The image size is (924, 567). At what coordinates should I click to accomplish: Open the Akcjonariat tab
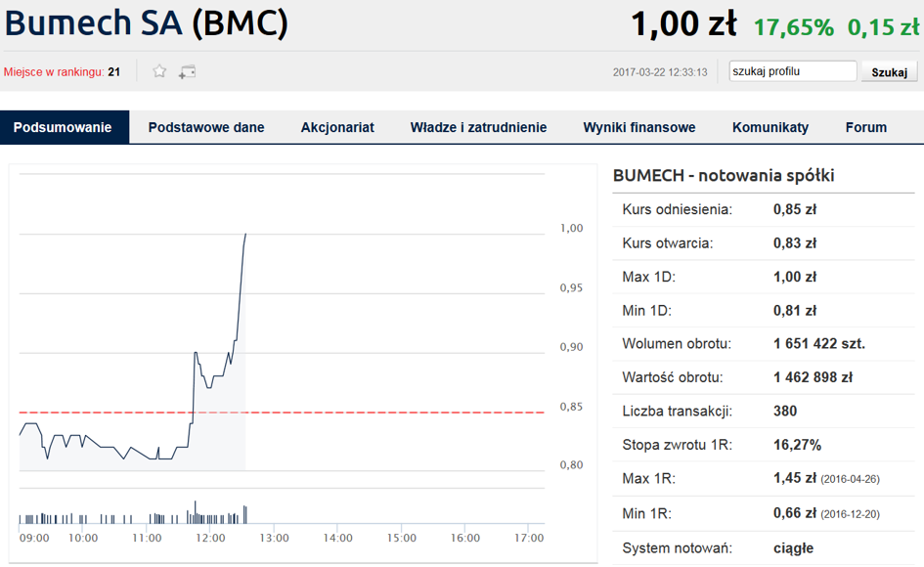point(337,127)
